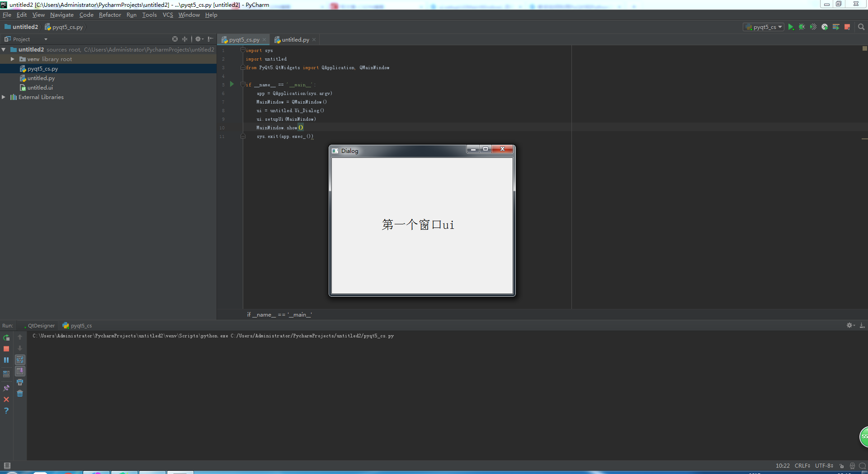868x474 pixels.
Task: Clear all console output with trash icon
Action: [x=20, y=394]
